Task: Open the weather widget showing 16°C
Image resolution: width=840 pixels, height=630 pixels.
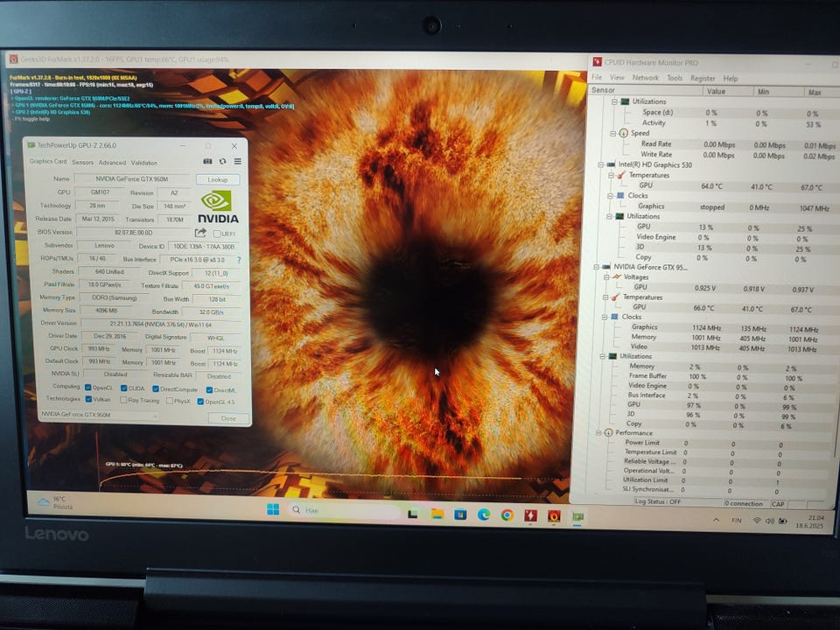Action: pos(54,502)
